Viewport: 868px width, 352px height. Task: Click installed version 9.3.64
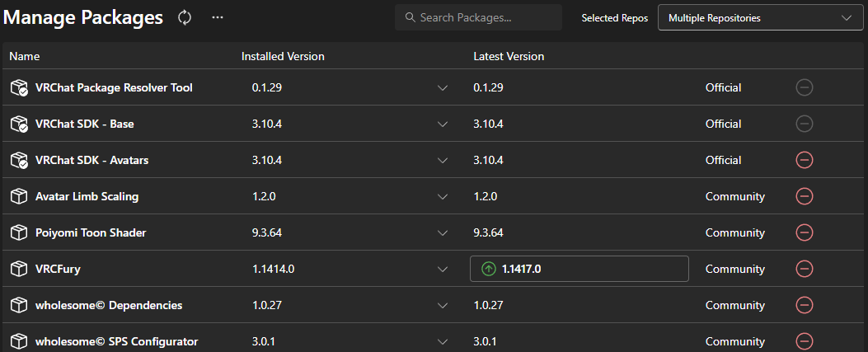click(x=267, y=232)
